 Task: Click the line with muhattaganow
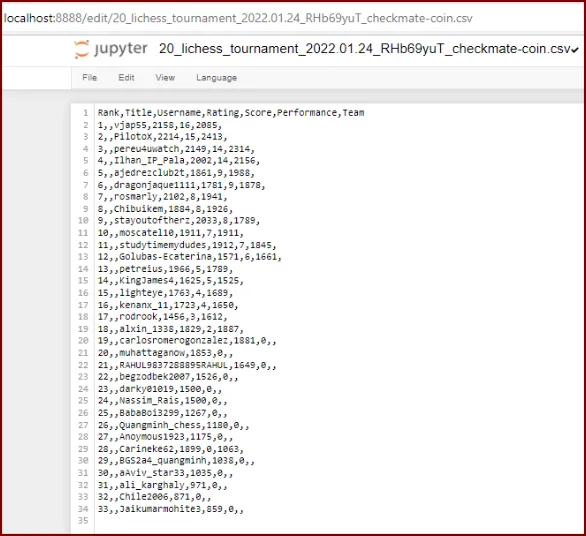[165, 352]
